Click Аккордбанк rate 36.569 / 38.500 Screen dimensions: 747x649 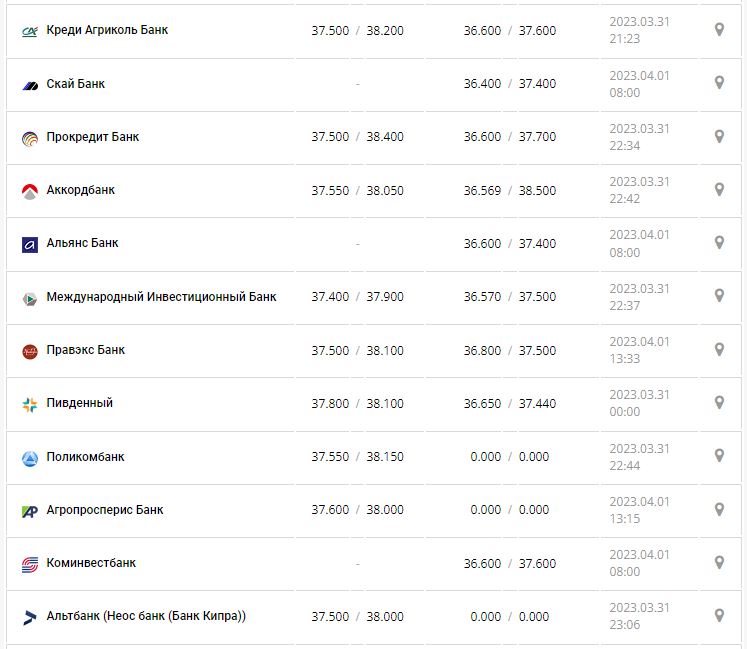tap(509, 190)
